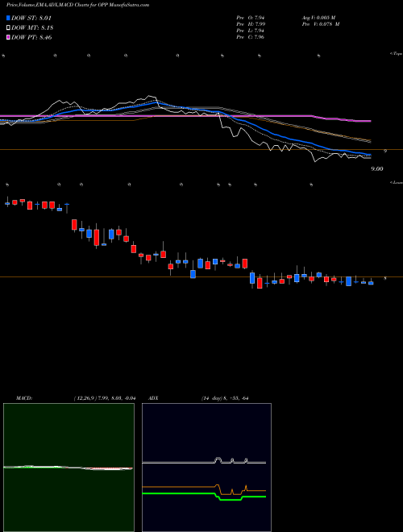
Task: Click the end of the thick blue EMA line
Action: click(370, 155)
